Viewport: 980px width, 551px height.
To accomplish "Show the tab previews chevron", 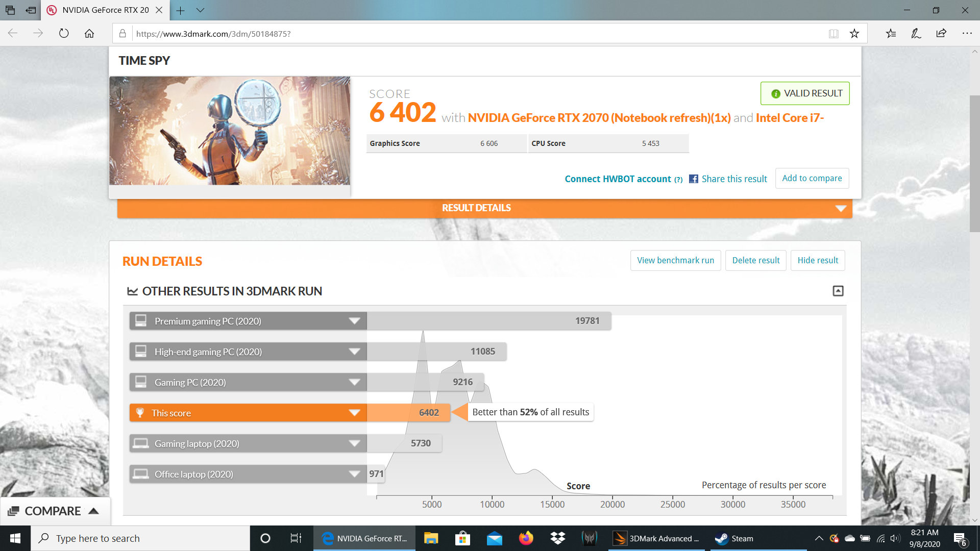I will tap(200, 10).
